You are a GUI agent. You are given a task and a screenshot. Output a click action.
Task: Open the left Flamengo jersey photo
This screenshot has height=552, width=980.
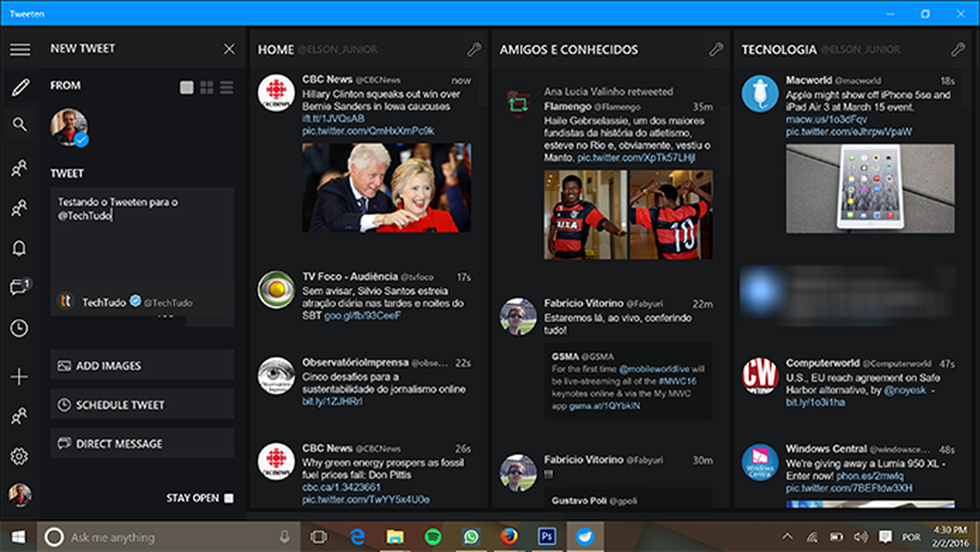point(585,214)
